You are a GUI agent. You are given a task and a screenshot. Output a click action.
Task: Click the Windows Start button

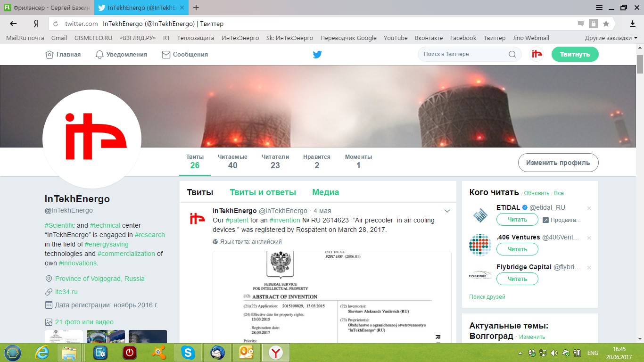point(13,353)
